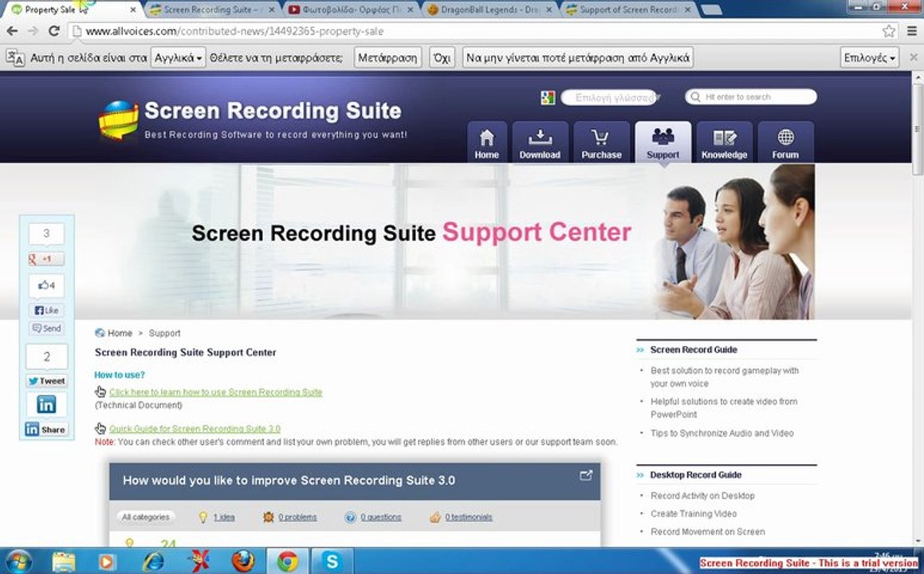Screen dimensions: 924x574
Task: Click the LinkedIn logo icon
Action: point(46,404)
